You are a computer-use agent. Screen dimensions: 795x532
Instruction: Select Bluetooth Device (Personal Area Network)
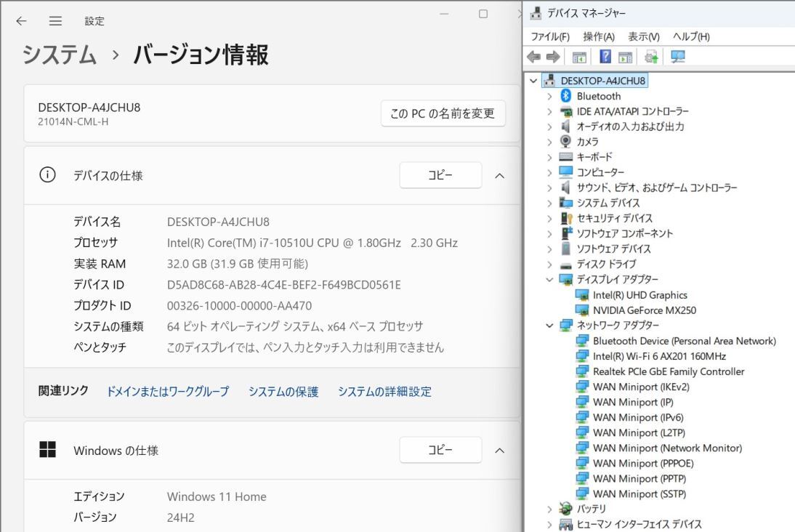click(x=685, y=341)
